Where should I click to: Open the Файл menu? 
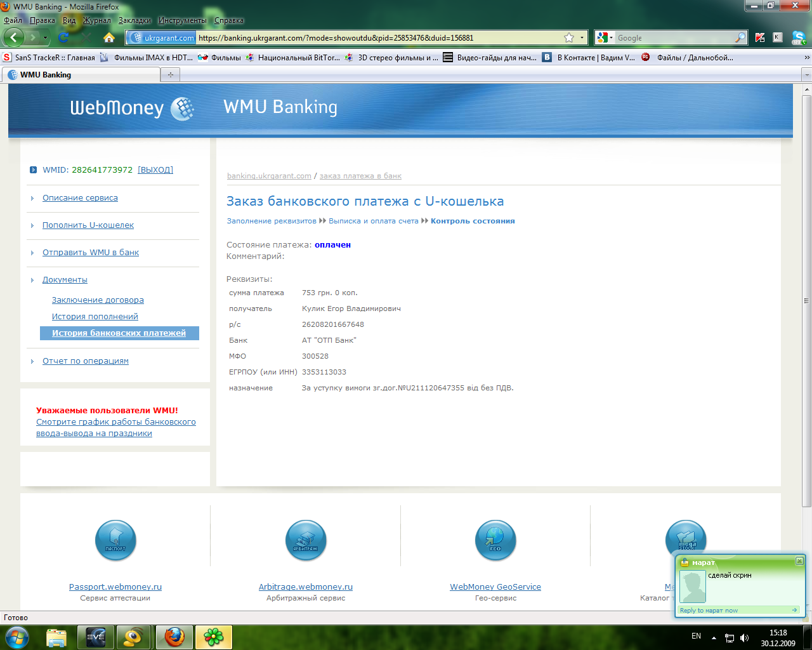pyautogui.click(x=13, y=20)
